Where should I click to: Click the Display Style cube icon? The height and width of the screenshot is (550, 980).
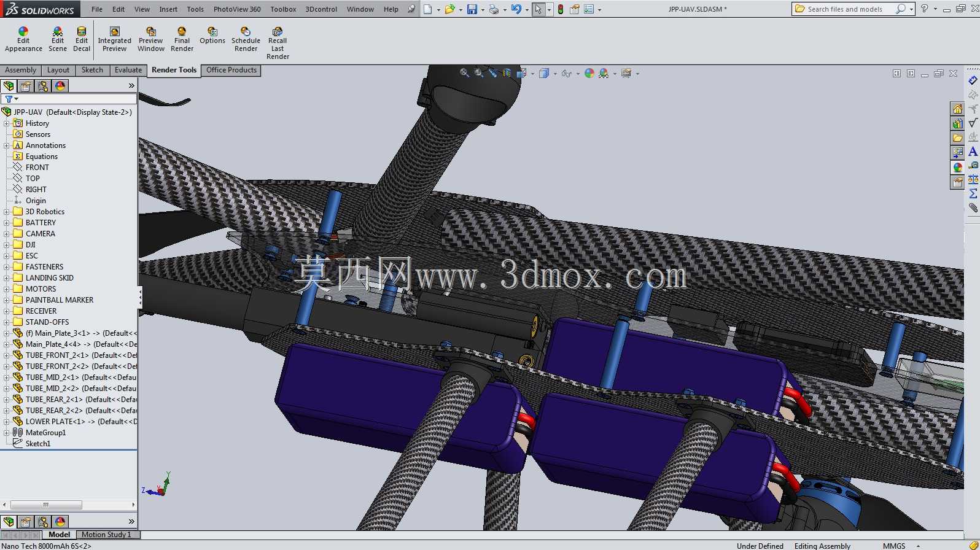click(543, 73)
